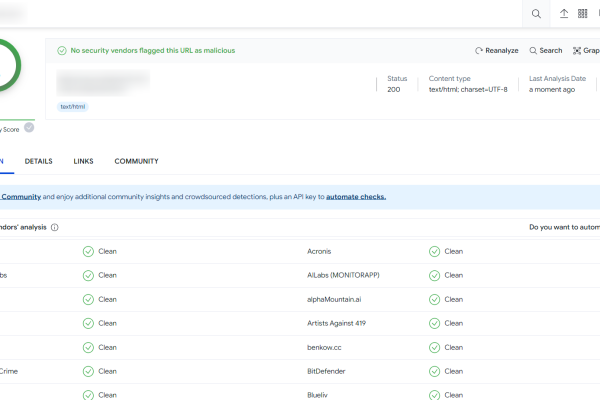Open the Community link in the blue banner
600x400 pixels.
point(21,197)
